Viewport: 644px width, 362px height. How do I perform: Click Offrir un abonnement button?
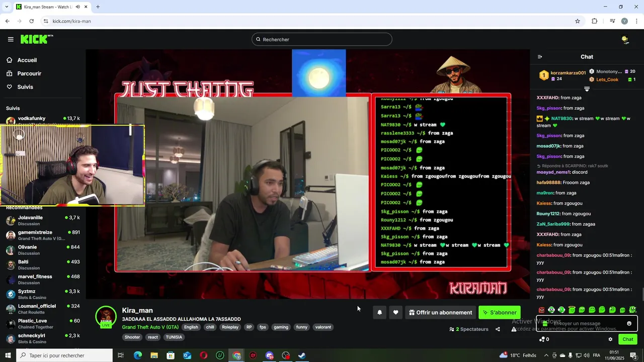(441, 312)
